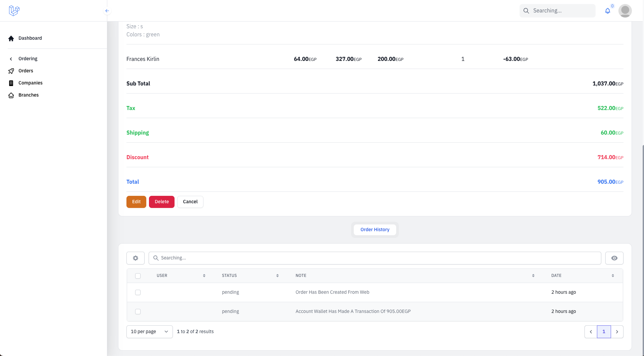Click the USER column header
The height and width of the screenshot is (356, 644).
coord(162,276)
